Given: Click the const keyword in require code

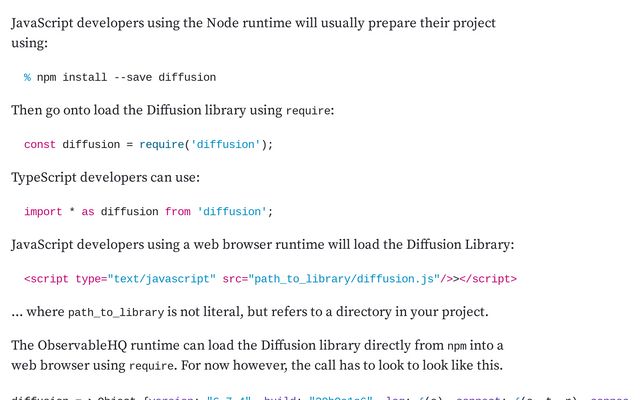Looking at the screenshot, I should click(x=40, y=144).
